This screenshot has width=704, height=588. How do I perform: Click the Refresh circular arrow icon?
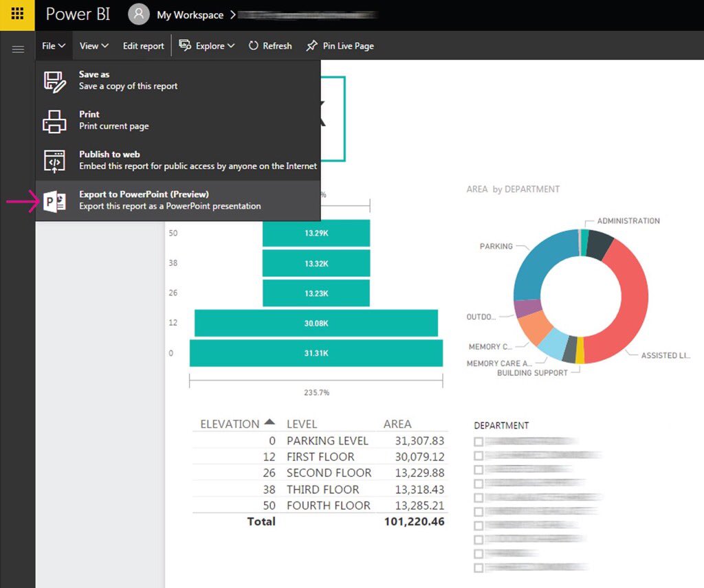click(x=254, y=46)
